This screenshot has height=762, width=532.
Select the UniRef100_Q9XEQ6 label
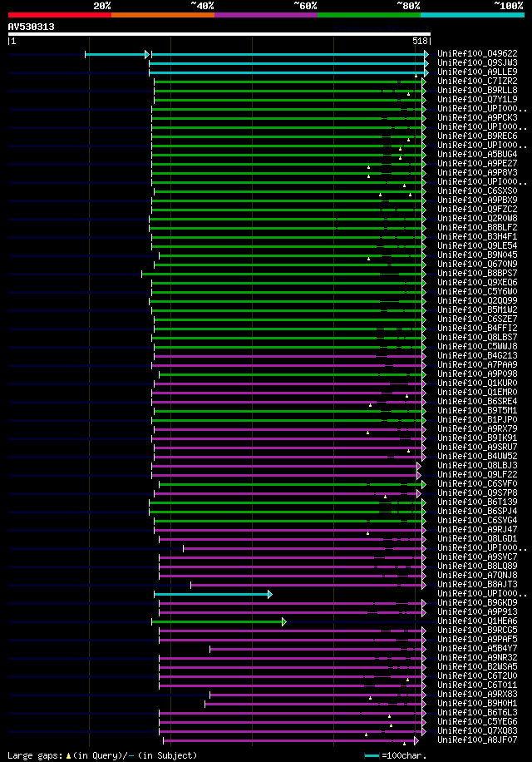click(x=477, y=282)
